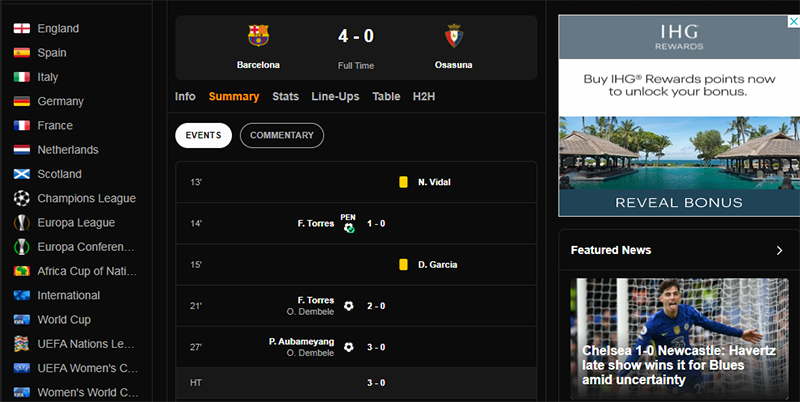Open the World Cup sidebar link
The width and height of the screenshot is (800, 402).
pos(64,320)
